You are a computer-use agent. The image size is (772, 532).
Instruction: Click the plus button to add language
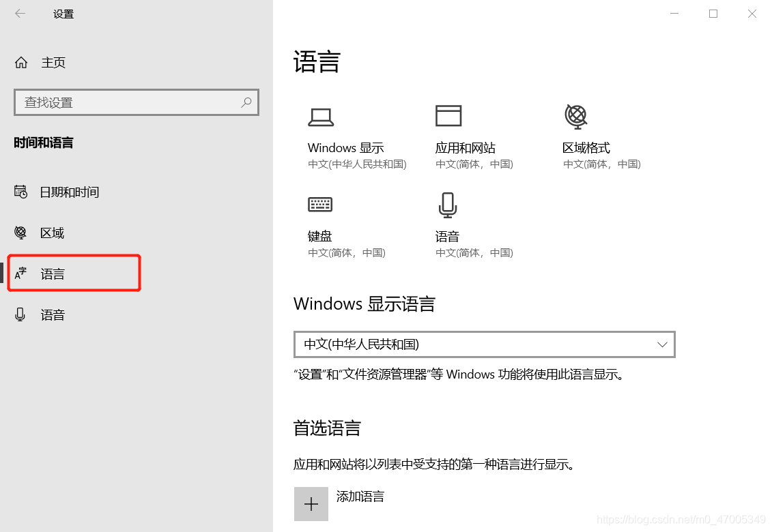pyautogui.click(x=311, y=504)
